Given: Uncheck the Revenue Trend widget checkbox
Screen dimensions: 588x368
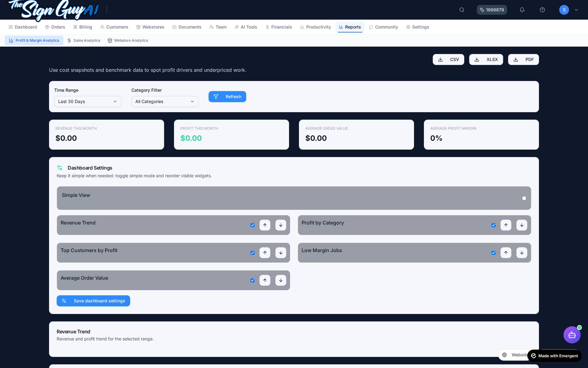Looking at the screenshot, I should click(252, 225).
